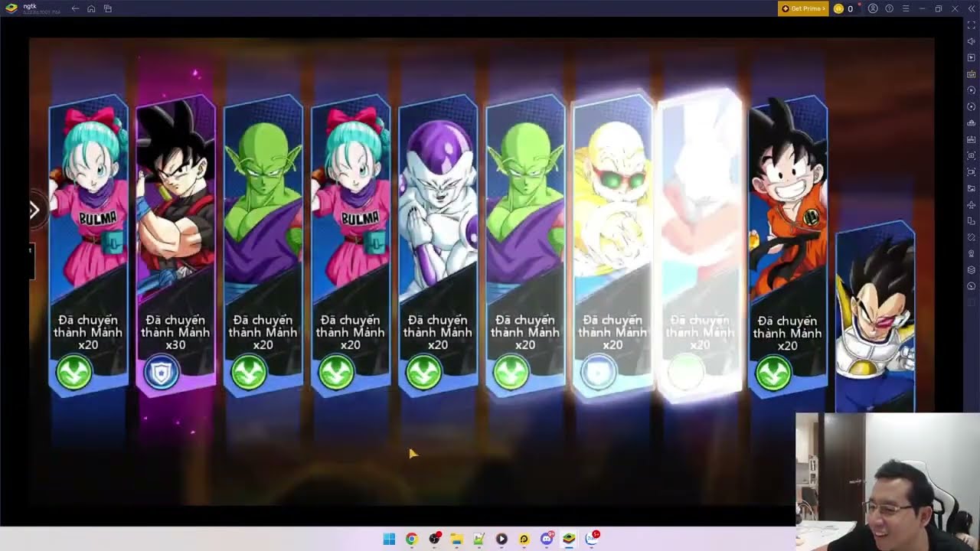
Task: Open the BlueStacks account profile icon
Action: tap(873, 8)
